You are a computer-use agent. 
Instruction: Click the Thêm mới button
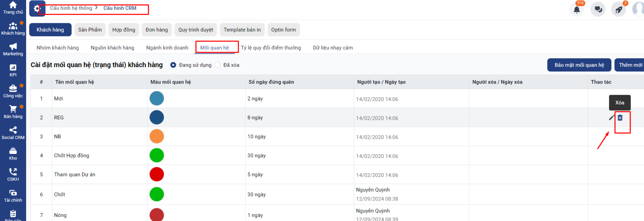click(x=630, y=65)
